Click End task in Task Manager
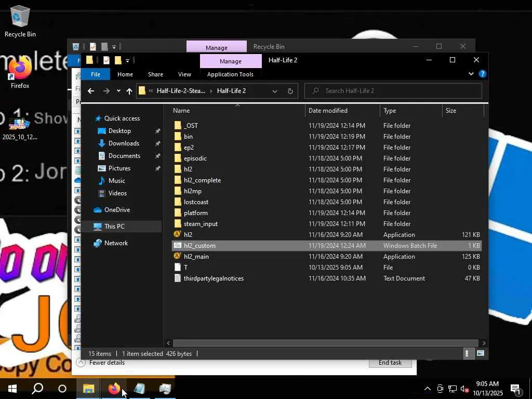 click(390, 363)
